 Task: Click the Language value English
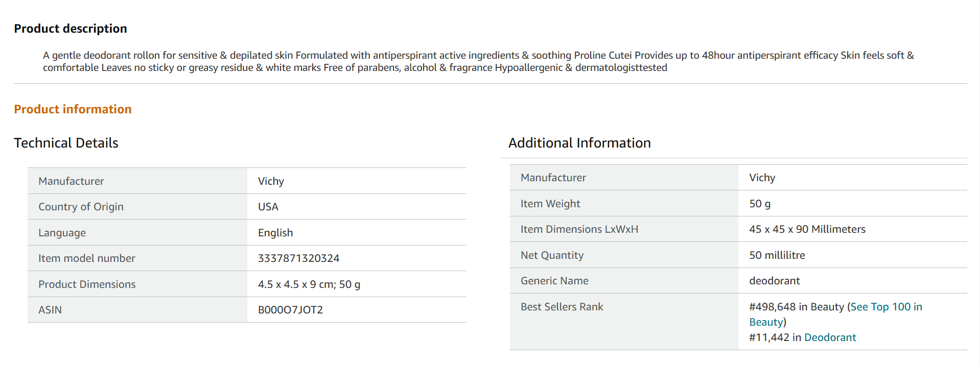tap(275, 233)
